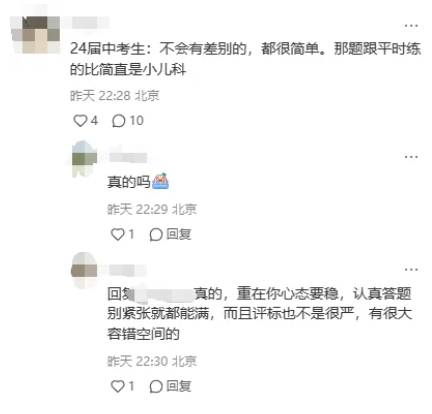Click '回复' text under the 22:30 comment

(179, 386)
